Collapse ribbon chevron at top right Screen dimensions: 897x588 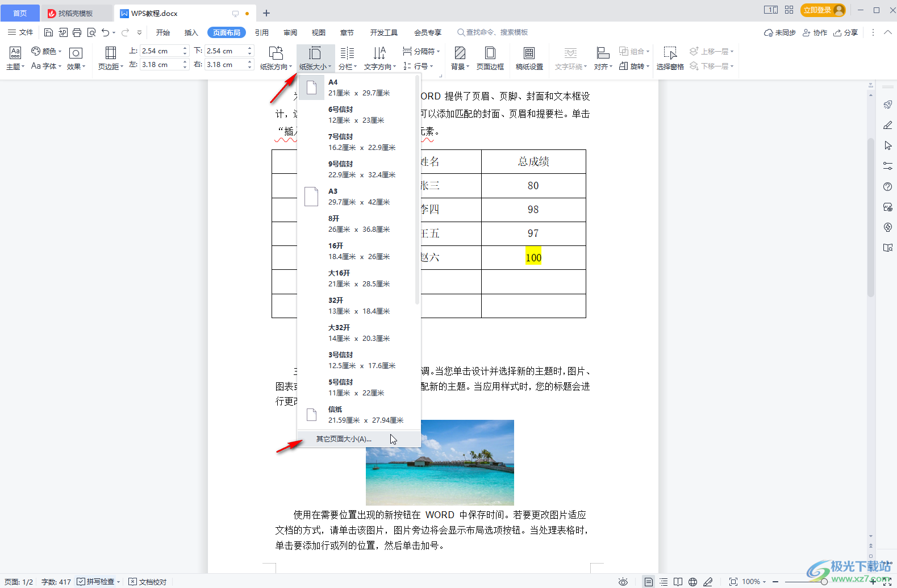(x=888, y=32)
